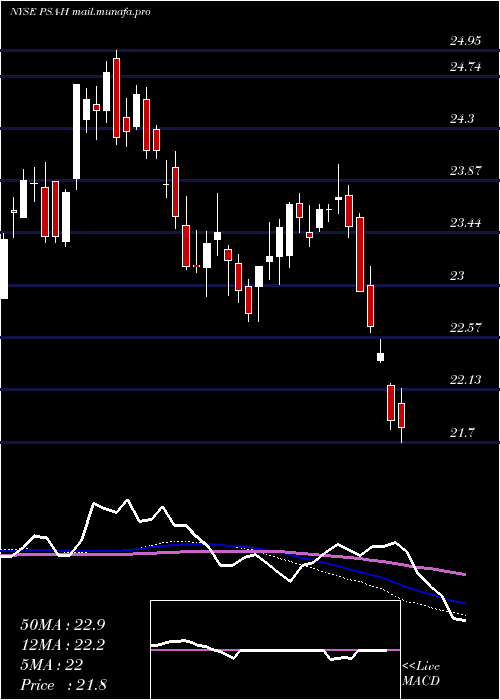
Task: Click the 22.57 price level label
Action: pyautogui.click(x=465, y=328)
